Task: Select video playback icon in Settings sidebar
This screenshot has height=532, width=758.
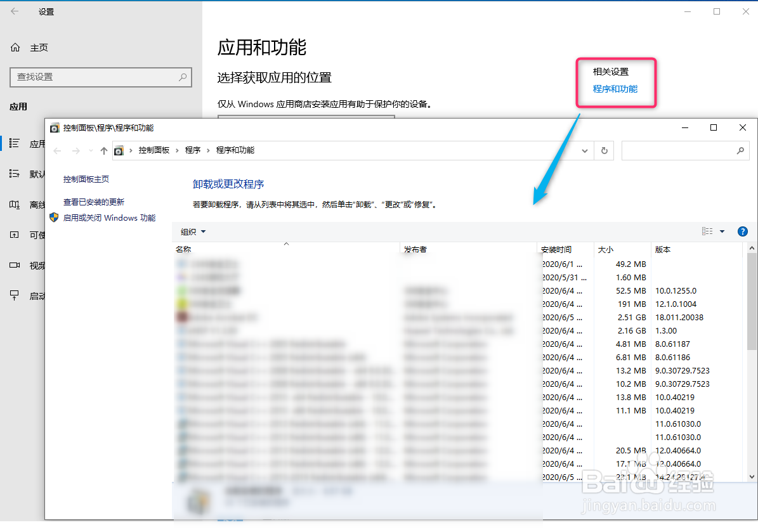Action: pos(15,265)
